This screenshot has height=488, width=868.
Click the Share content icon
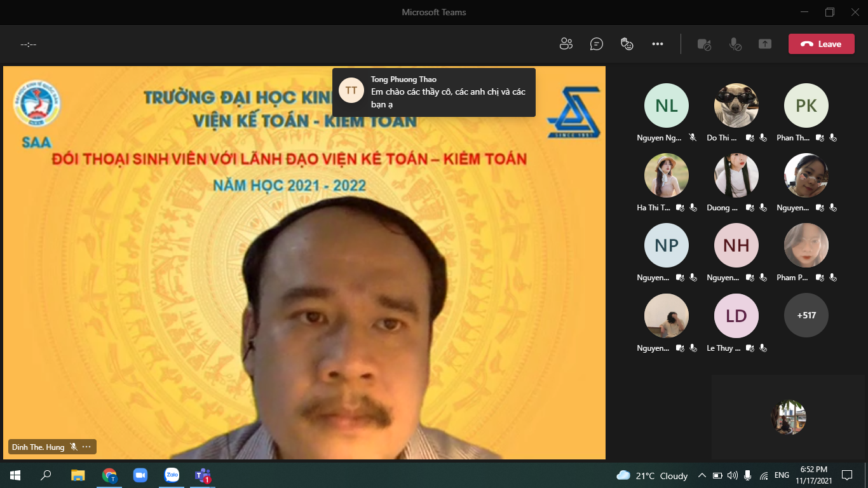[x=765, y=44]
